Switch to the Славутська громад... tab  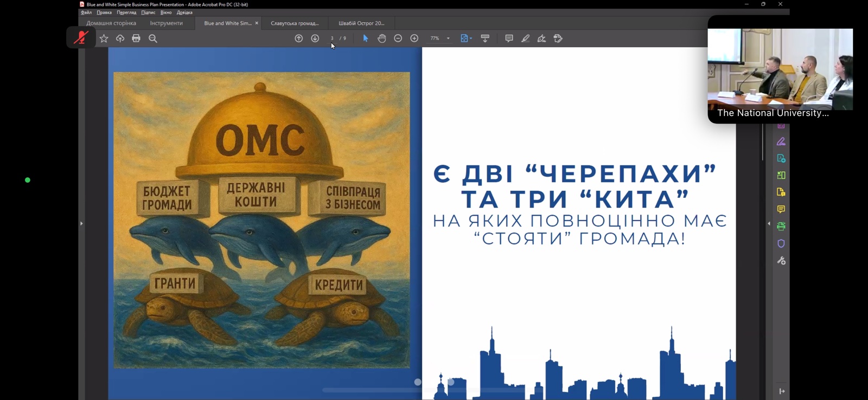295,23
